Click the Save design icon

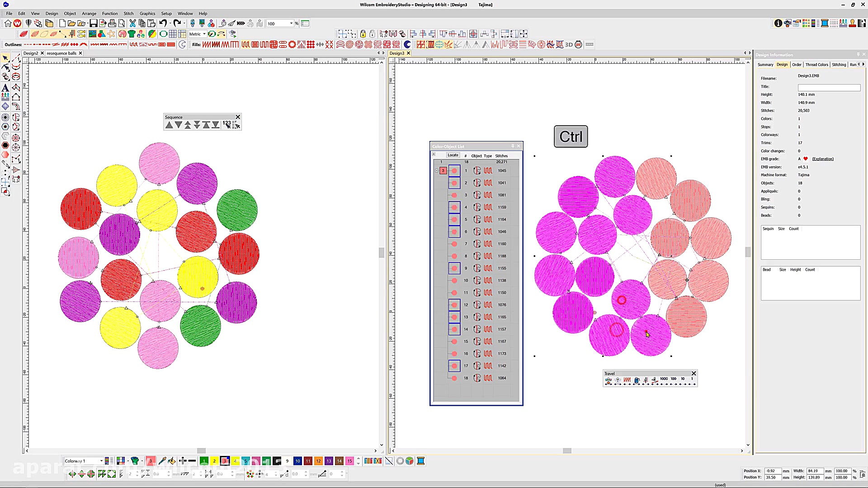[93, 23]
